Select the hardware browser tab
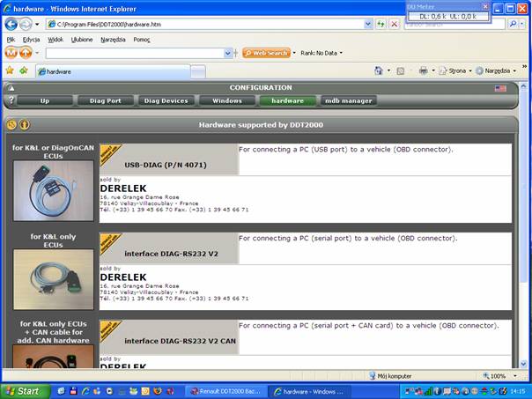532x399 pixels. point(114,71)
